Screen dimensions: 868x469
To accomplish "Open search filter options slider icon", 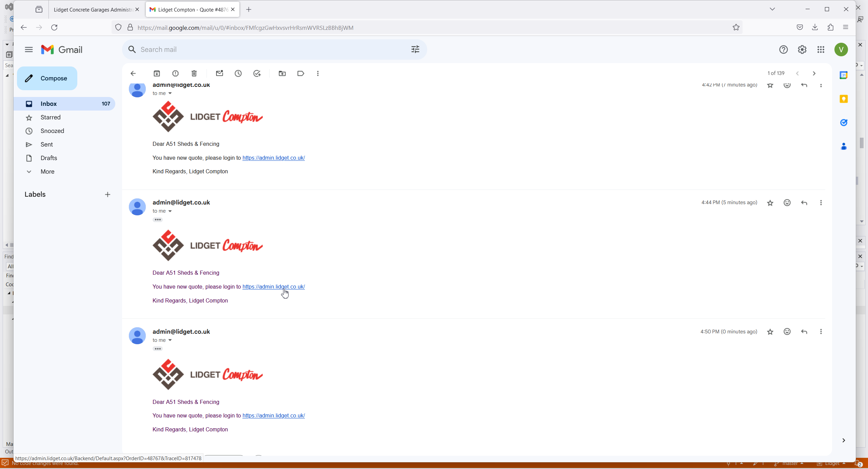I will [x=415, y=50].
